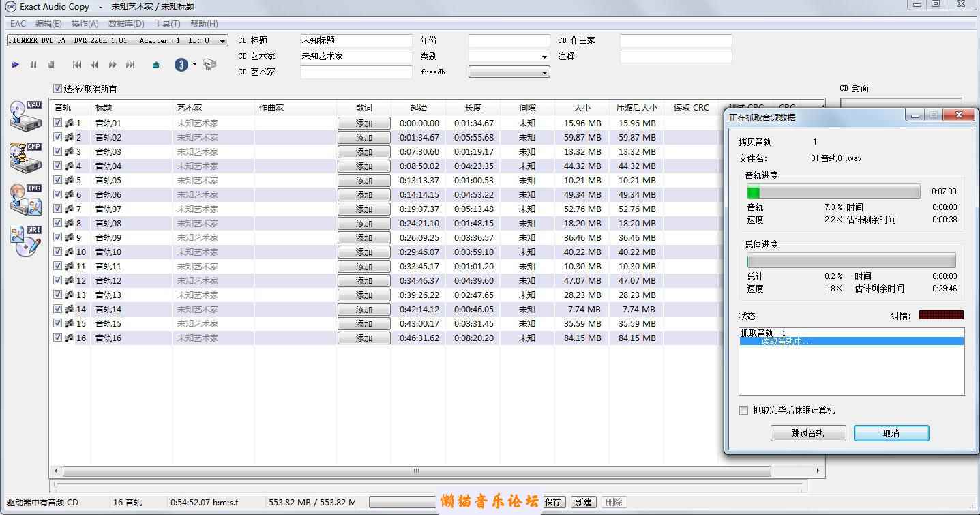Open the 数据库(D) menu

[126, 24]
